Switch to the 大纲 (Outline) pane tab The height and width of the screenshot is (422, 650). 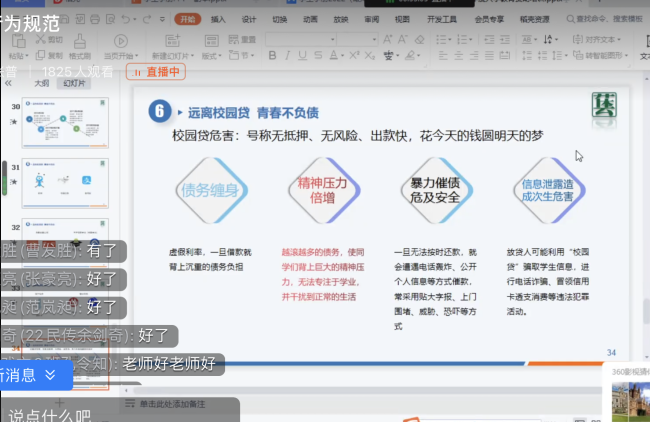tap(41, 83)
